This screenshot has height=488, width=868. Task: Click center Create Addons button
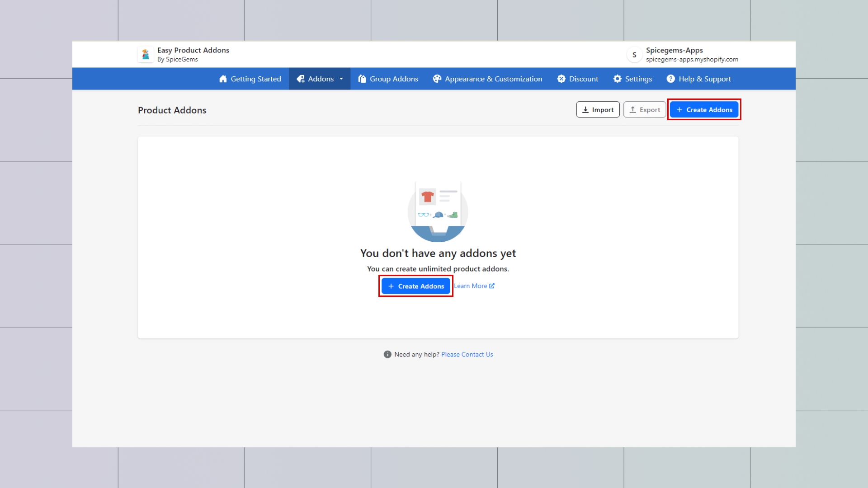[x=416, y=286]
